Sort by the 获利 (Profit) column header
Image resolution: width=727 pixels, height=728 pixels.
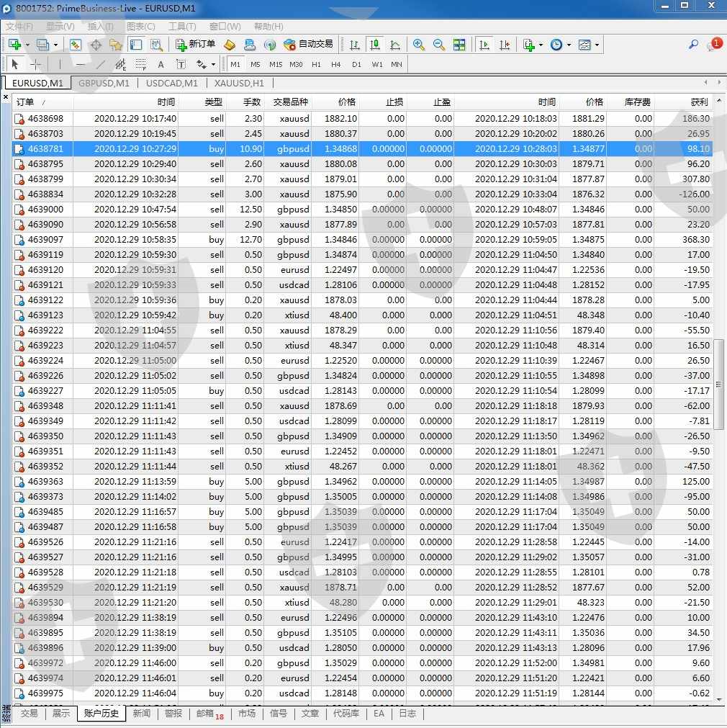[698, 102]
